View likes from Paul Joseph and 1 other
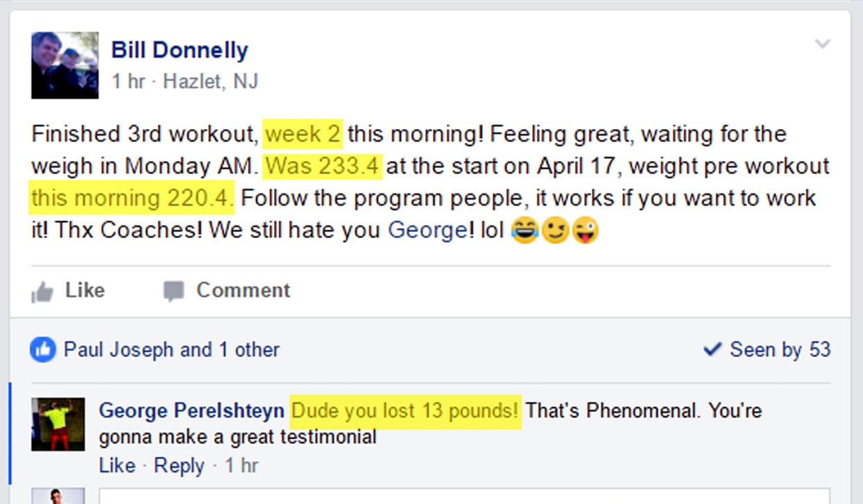The width and height of the screenshot is (863, 504). (x=171, y=349)
